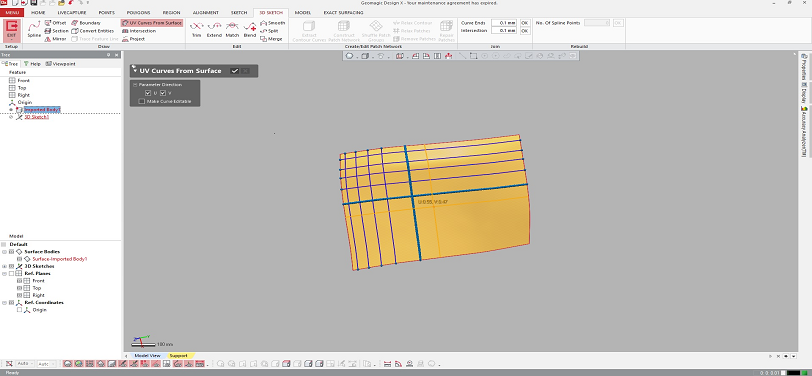Toggle visibility of Origin in Model panel
812x376 pixels.
(20, 310)
